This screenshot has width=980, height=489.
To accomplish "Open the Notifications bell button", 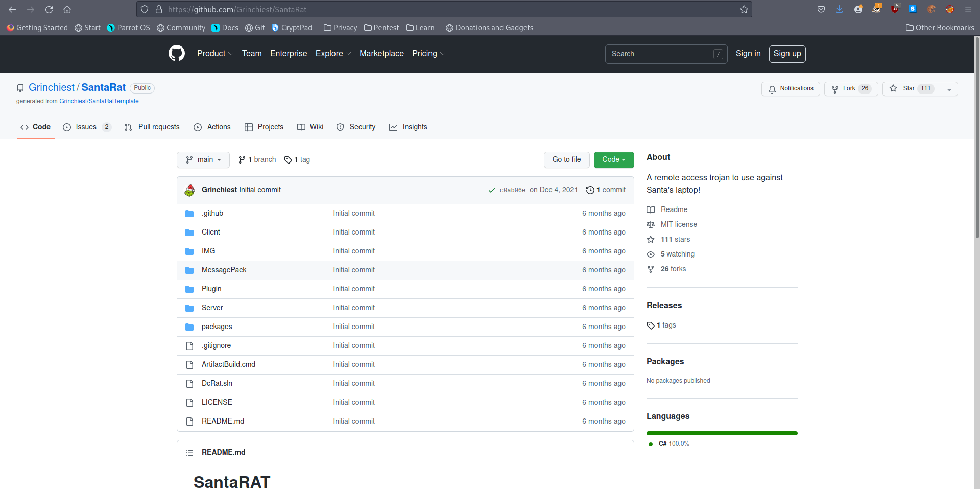I will point(791,88).
